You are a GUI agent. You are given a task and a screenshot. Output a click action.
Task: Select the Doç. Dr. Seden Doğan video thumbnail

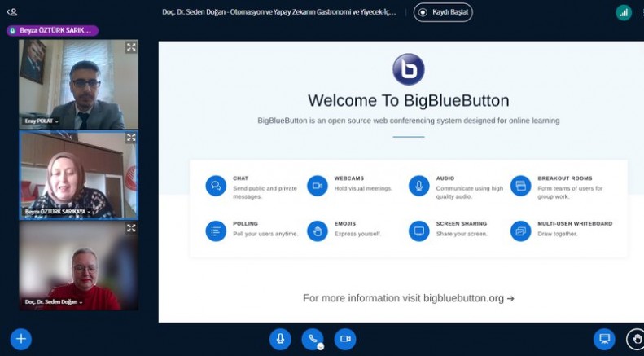(x=78, y=265)
